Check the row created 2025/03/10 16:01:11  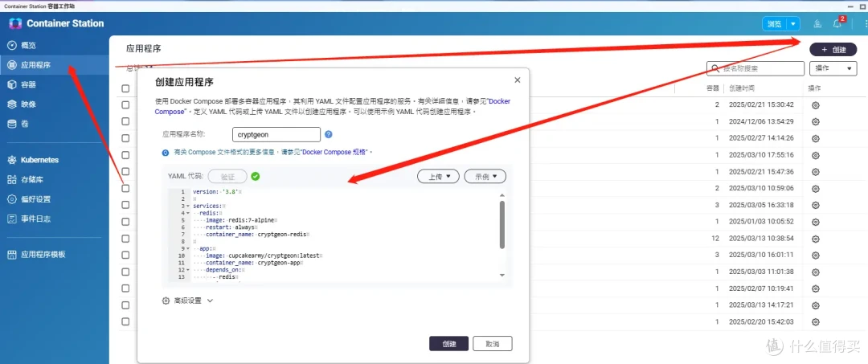[125, 255]
